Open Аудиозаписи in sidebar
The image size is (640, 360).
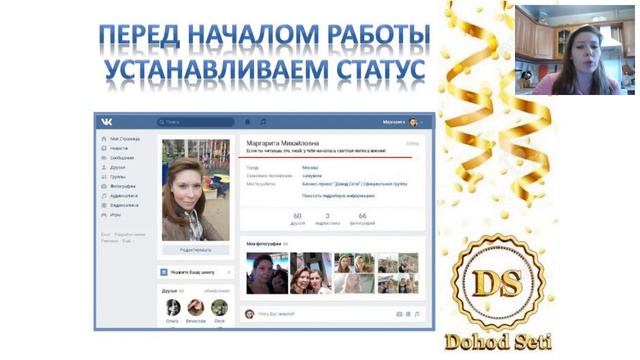point(124,196)
